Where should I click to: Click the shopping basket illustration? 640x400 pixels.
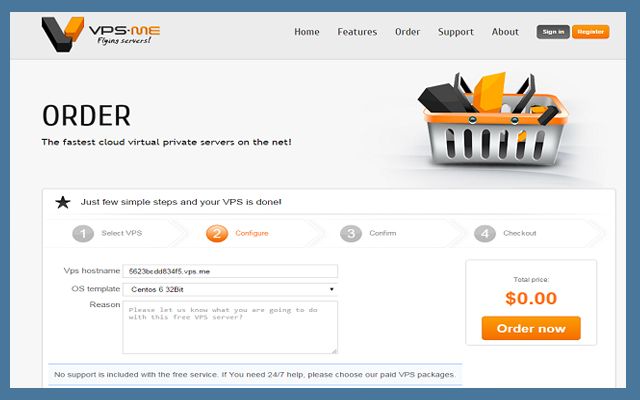(x=493, y=119)
